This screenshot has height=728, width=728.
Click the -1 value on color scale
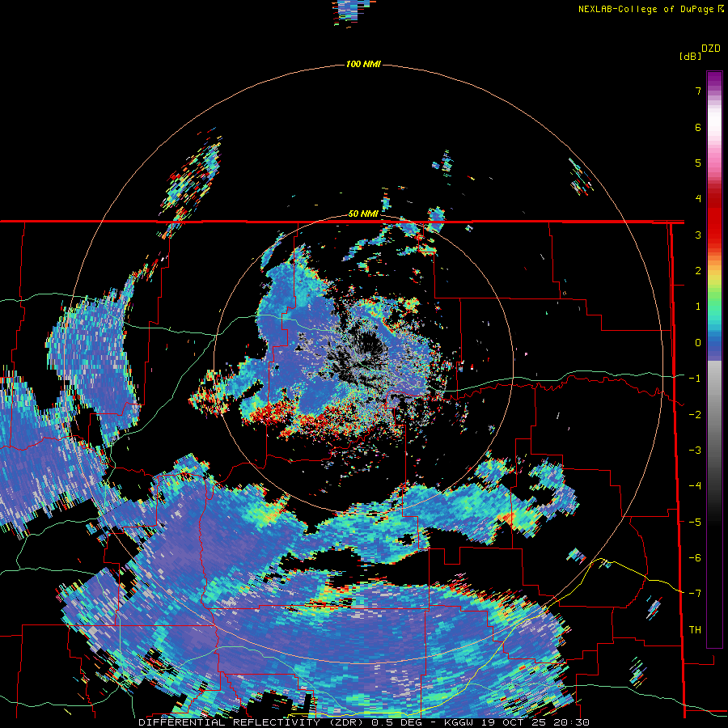[x=695, y=379]
